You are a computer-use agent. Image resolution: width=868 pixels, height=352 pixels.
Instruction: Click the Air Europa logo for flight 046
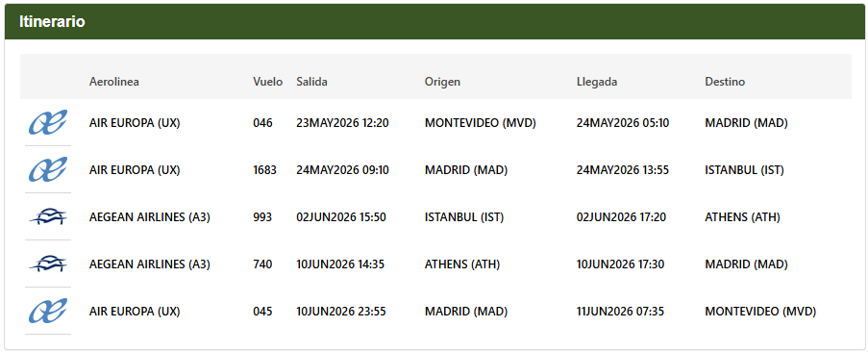click(x=48, y=122)
